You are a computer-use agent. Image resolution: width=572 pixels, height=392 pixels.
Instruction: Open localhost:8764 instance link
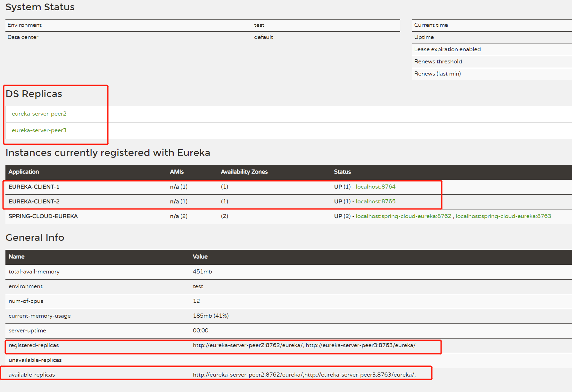(x=376, y=187)
